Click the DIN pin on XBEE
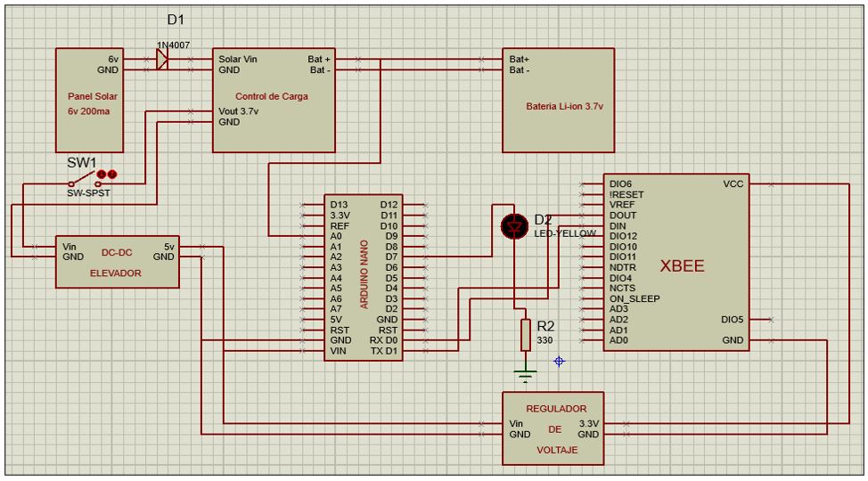The width and height of the screenshot is (868, 481). pos(618,226)
